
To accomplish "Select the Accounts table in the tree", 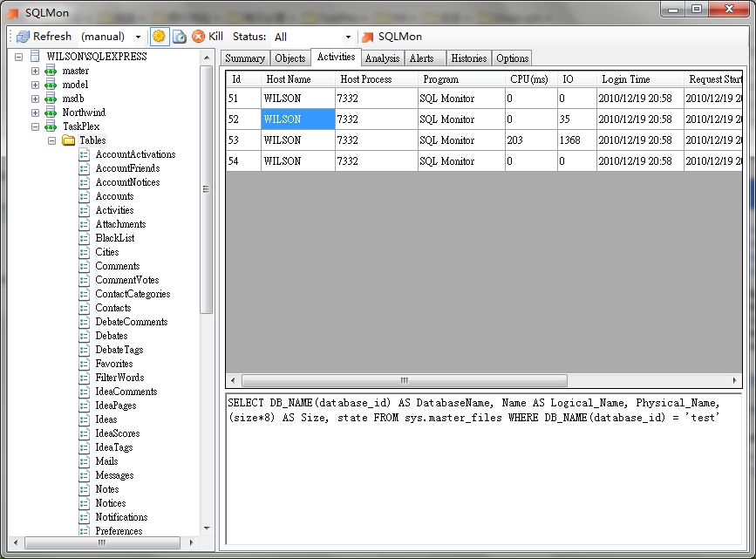I will tap(114, 196).
